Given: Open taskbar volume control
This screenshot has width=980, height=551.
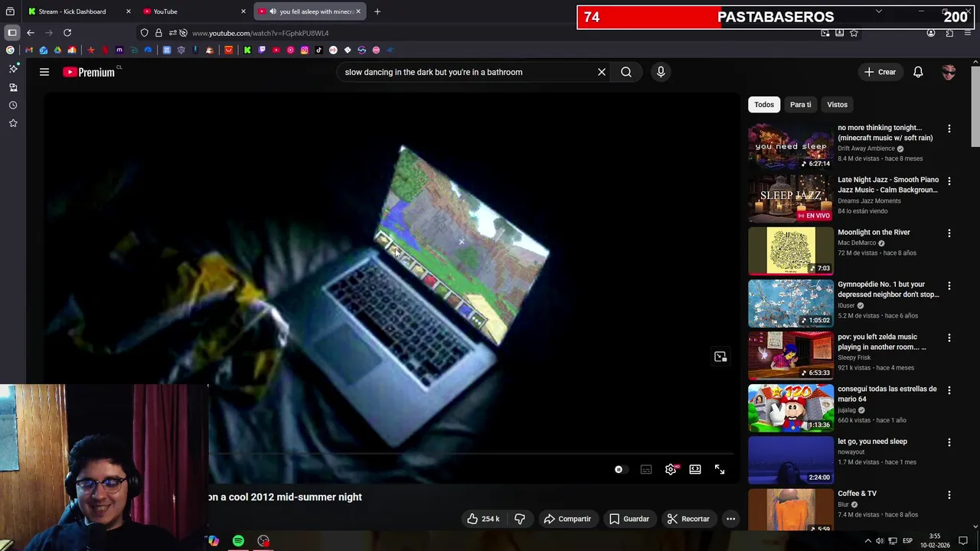Looking at the screenshot, I should tap(880, 541).
